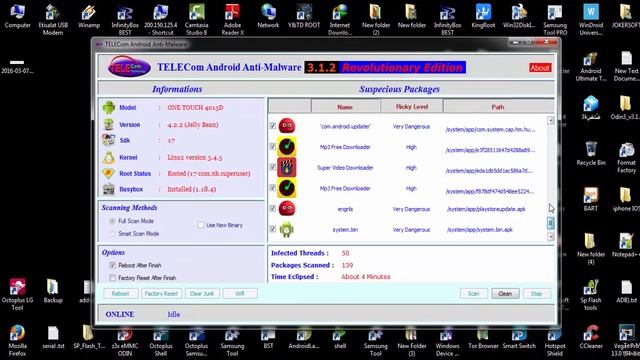Open Samsung Tool PRO desktop icon

coord(555,19)
